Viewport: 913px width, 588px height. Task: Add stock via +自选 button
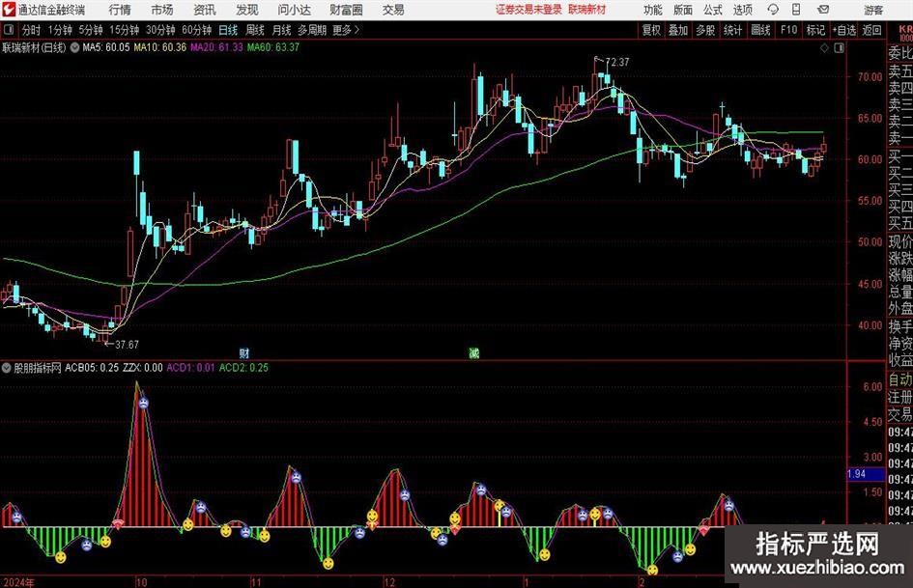coord(844,30)
